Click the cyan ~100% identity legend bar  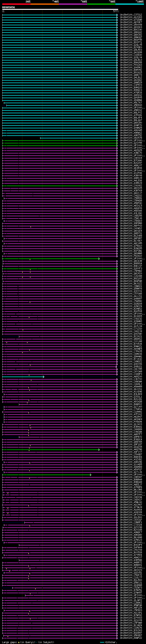click(x=130, y=4)
